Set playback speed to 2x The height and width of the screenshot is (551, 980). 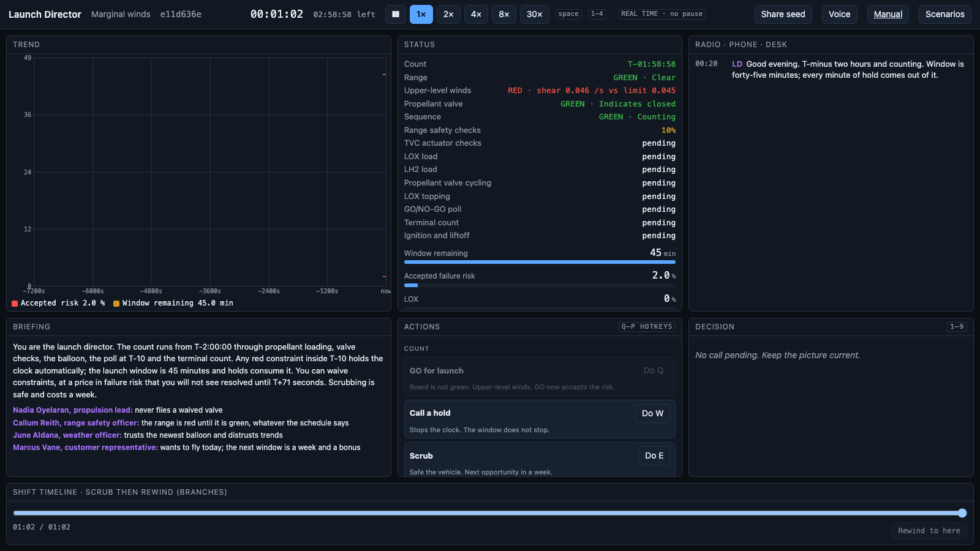point(449,14)
